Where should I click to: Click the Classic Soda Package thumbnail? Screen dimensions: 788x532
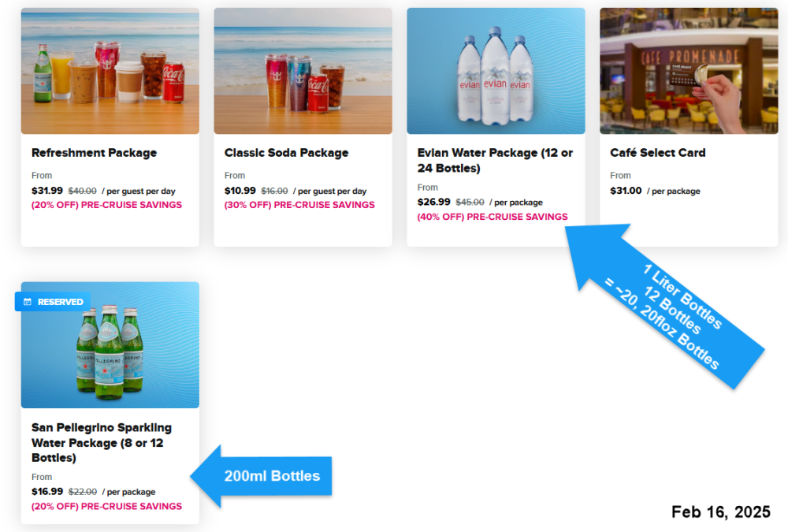coord(303,71)
